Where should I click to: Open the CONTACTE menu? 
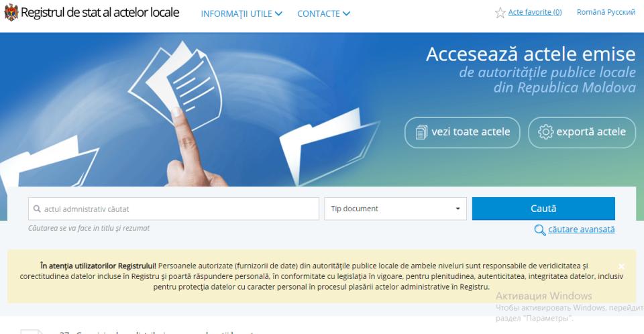323,13
